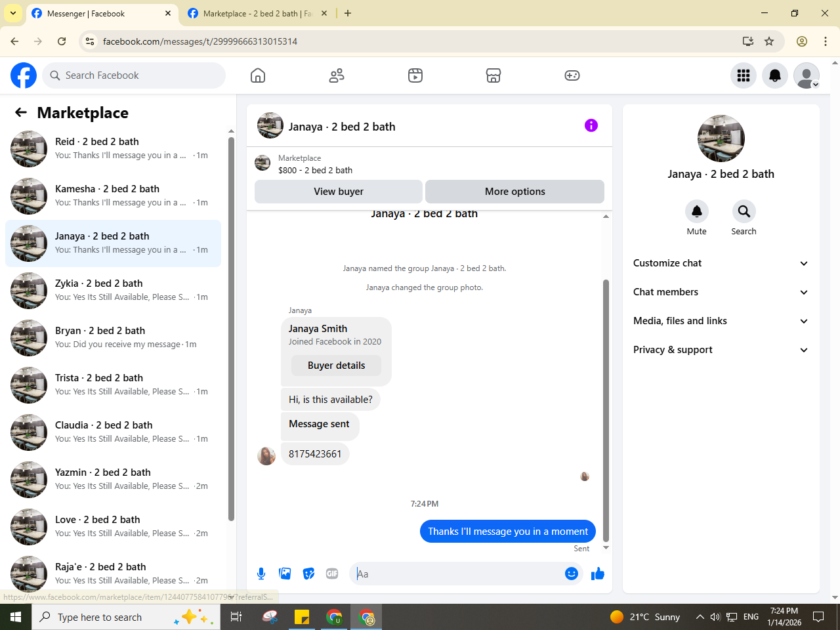
Task: Click the conversation list scrollbar
Action: tap(231, 328)
